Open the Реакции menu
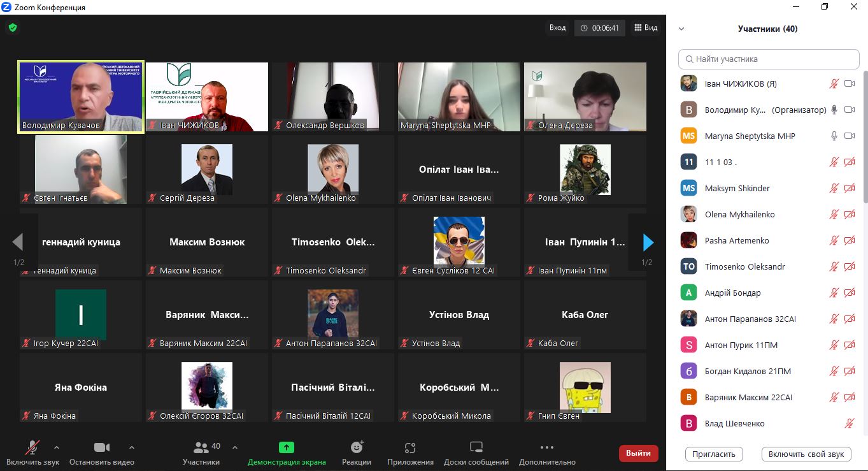The width and height of the screenshot is (868, 471). pyautogui.click(x=357, y=453)
